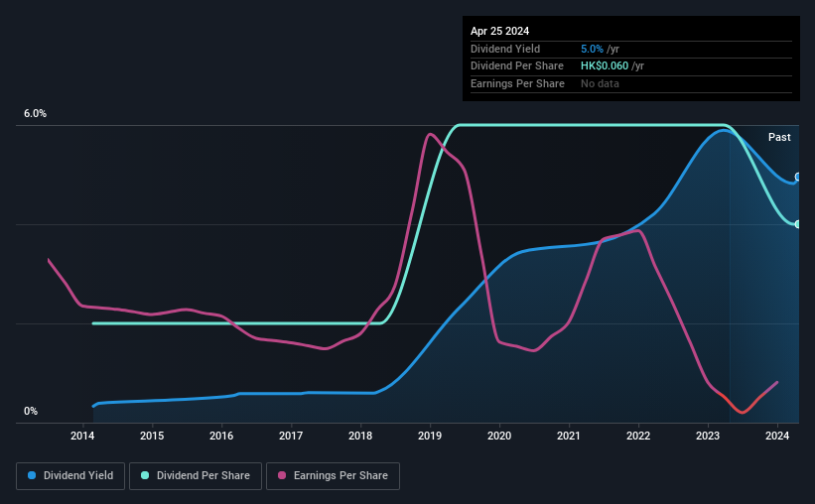Click the Past label on the chart
Viewport: 815px width, 504px height.
779,137
